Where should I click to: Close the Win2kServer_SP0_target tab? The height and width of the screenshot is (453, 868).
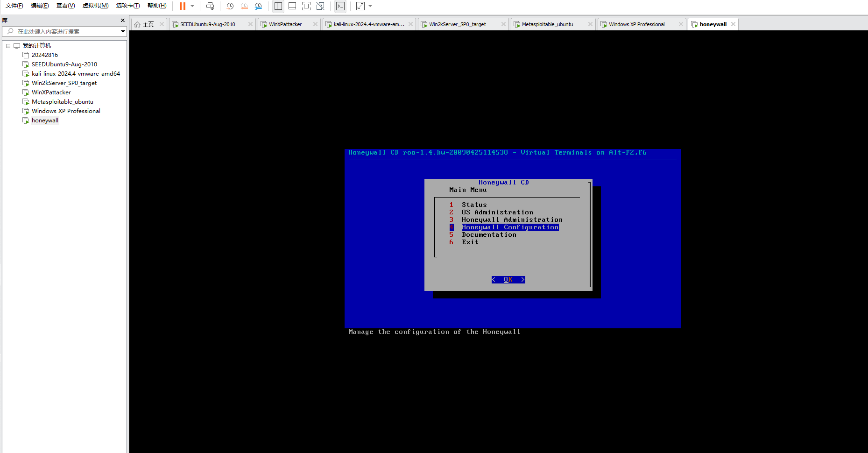click(503, 24)
